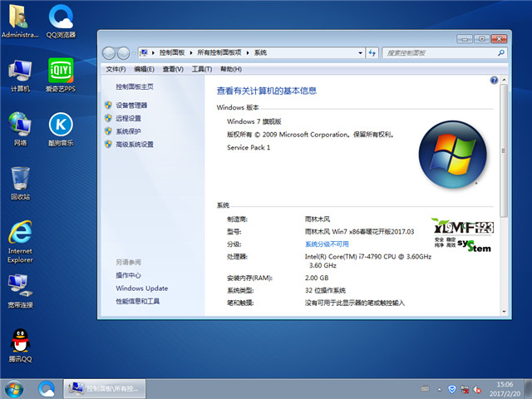The image size is (532, 399).
Task: Click the Windows Start button
Action: pos(14,389)
